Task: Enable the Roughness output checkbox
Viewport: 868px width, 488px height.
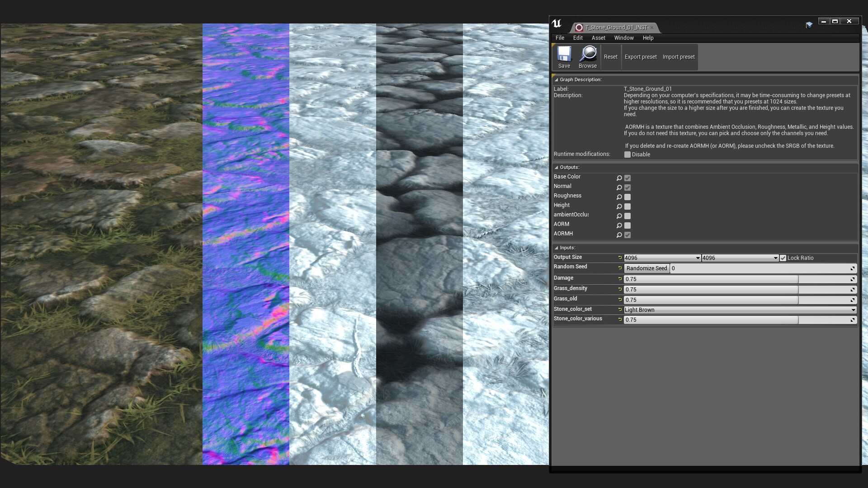Action: [x=627, y=197]
